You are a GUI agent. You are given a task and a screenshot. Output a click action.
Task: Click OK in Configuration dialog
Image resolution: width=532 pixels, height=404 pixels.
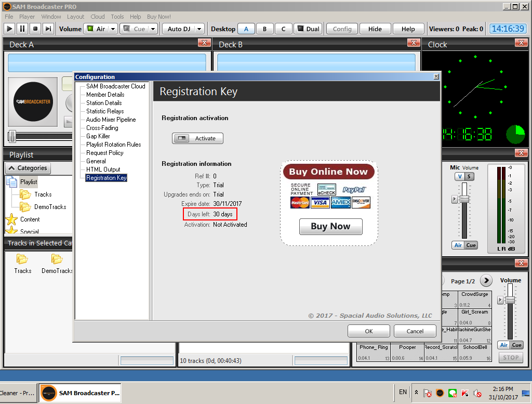[368, 331]
